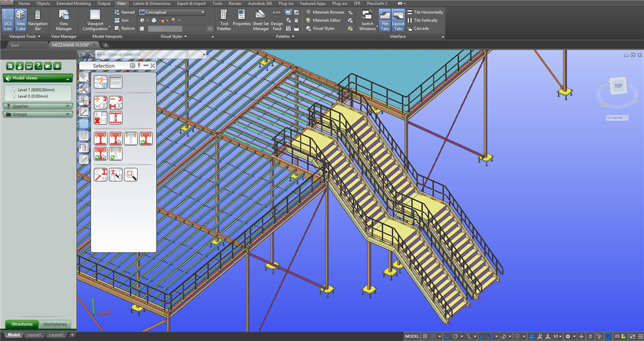Toggle the File Tabs button
Image resolution: width=644 pixels, height=341 pixels.
click(384, 19)
